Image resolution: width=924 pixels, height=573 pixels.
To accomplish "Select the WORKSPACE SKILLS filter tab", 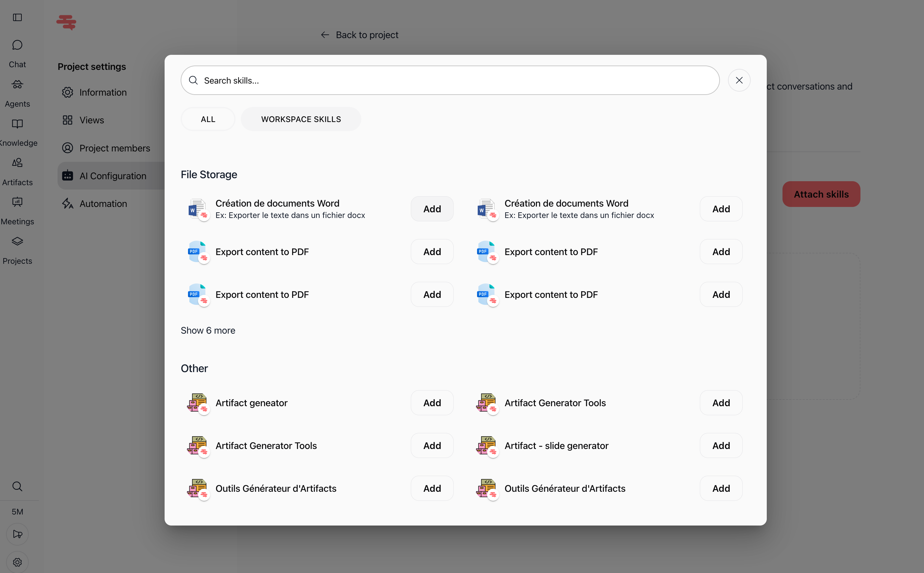I will coord(301,119).
